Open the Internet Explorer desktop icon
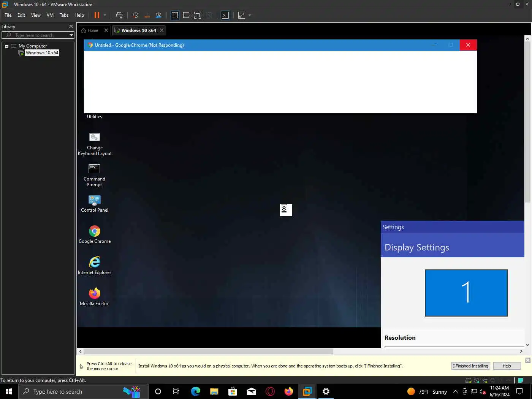Screen dimensions: 532x399 pos(95,266)
